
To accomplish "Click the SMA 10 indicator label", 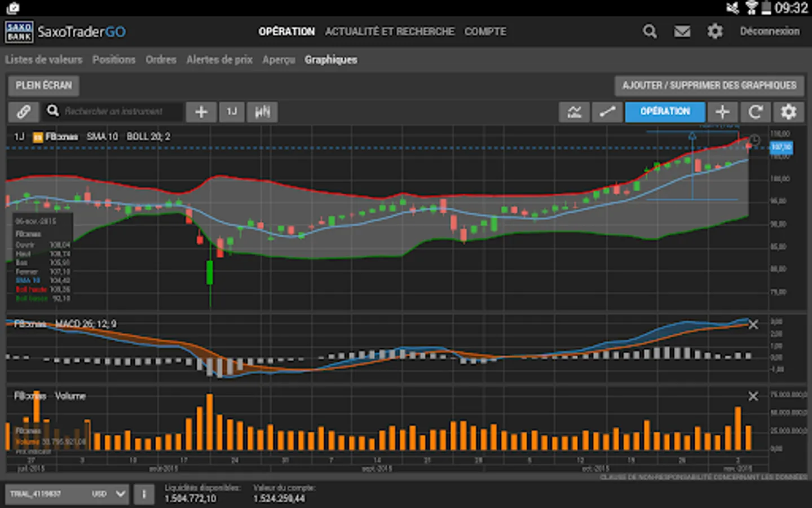I will 102,137.
